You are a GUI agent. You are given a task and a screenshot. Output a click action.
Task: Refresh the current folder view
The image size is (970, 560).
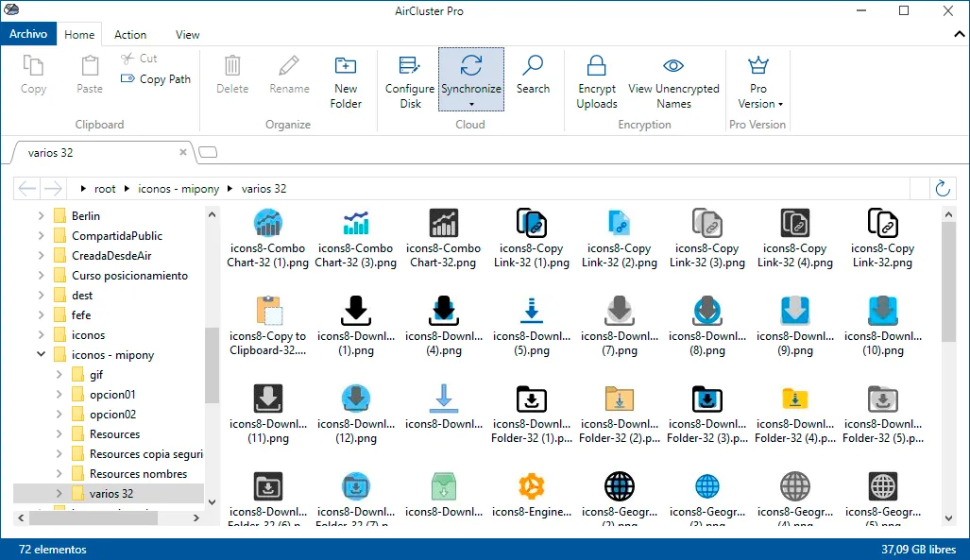[943, 188]
